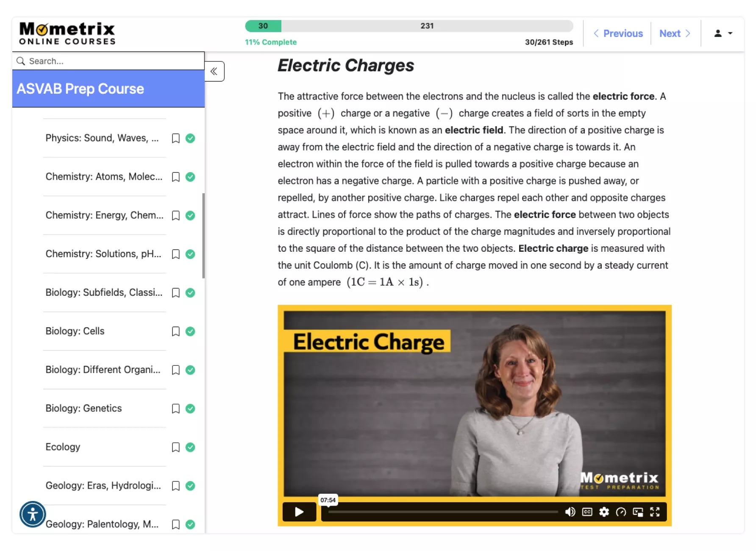Toggle completion check for Biology: Different Organi...
Viewport: 756px width, 551px height.
[190, 370]
